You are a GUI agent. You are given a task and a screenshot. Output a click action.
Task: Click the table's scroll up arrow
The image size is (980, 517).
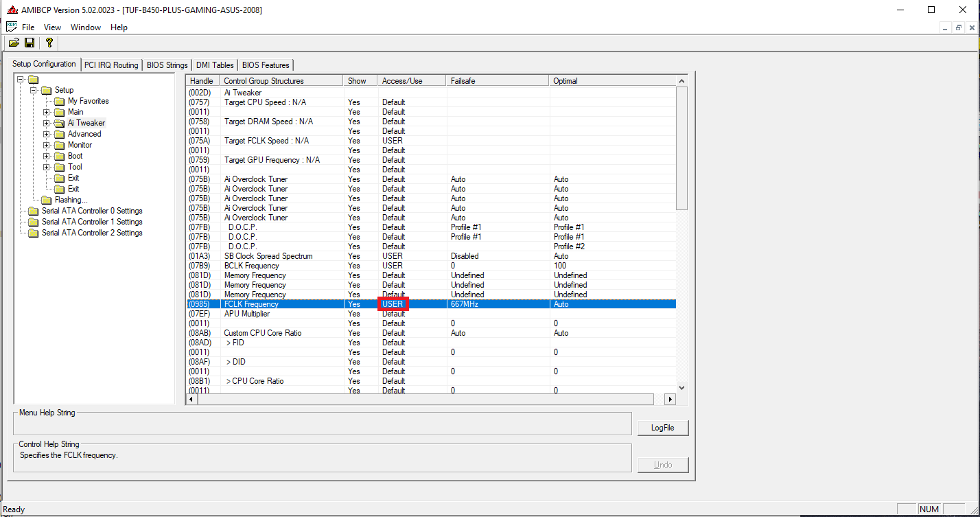[682, 81]
